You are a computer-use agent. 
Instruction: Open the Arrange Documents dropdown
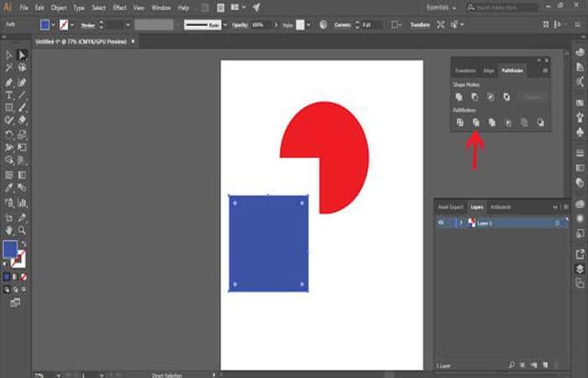(x=238, y=8)
